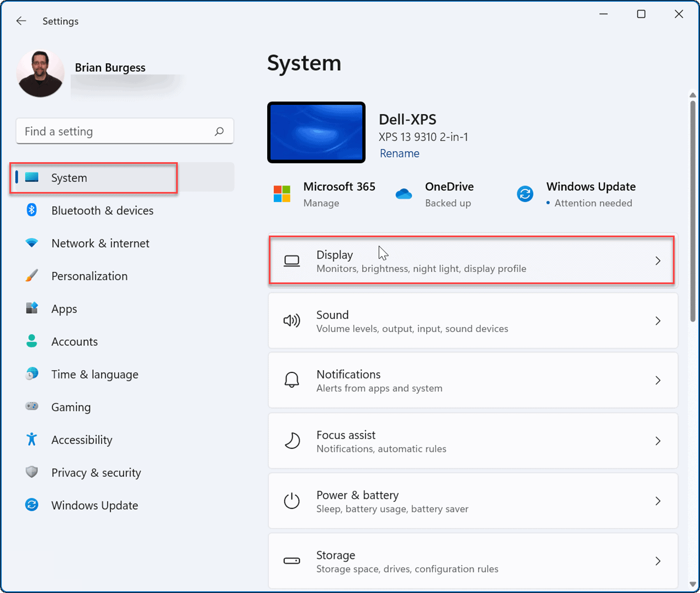Click the Find a setting search box
The width and height of the screenshot is (700, 593).
tap(125, 131)
